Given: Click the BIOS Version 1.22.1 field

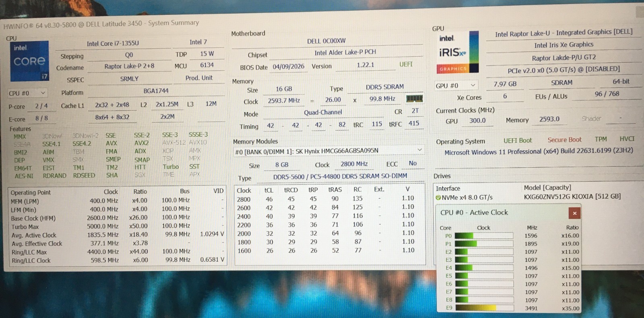Looking at the screenshot, I should click(365, 65).
